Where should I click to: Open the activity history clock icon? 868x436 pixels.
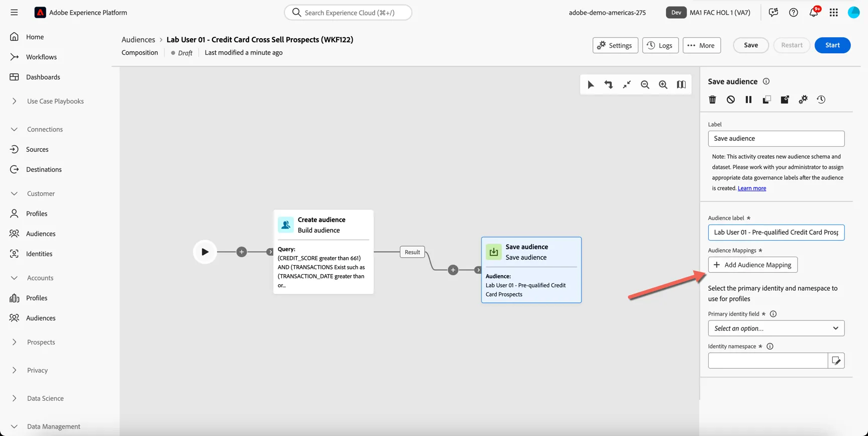coord(821,99)
